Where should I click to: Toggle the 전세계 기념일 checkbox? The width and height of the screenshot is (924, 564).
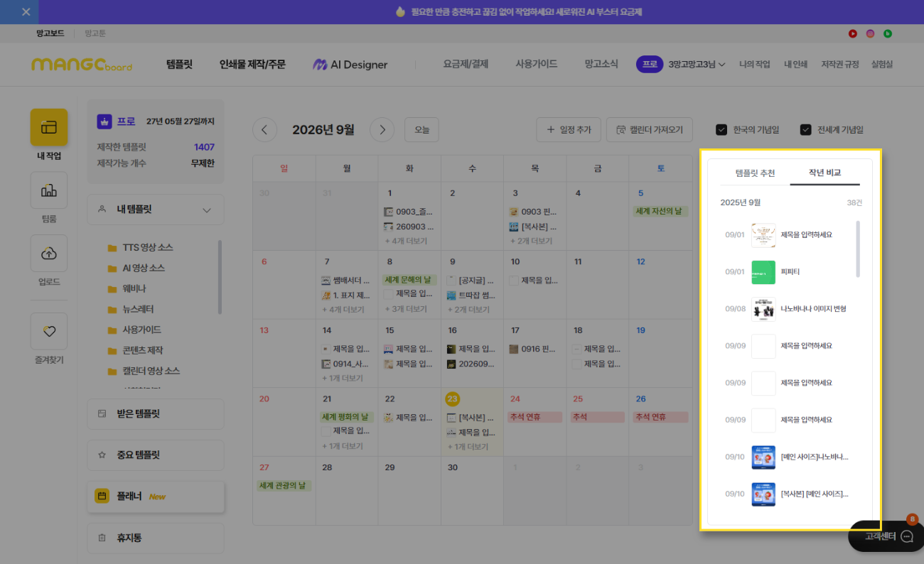point(806,130)
